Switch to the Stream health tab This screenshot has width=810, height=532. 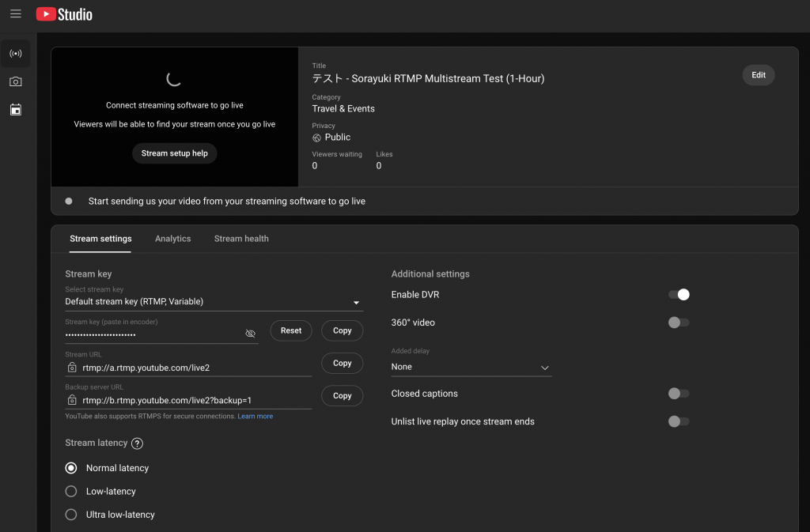pos(241,239)
